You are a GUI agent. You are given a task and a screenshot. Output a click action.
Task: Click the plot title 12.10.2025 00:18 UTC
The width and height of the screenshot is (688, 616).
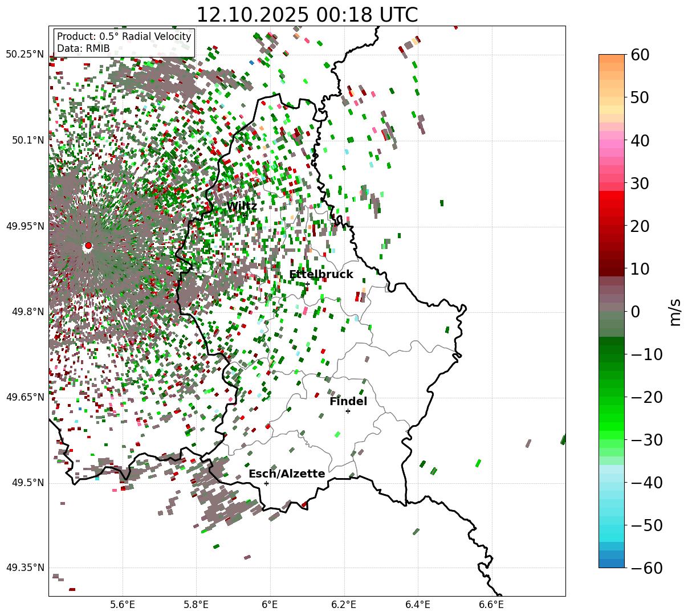[307, 15]
